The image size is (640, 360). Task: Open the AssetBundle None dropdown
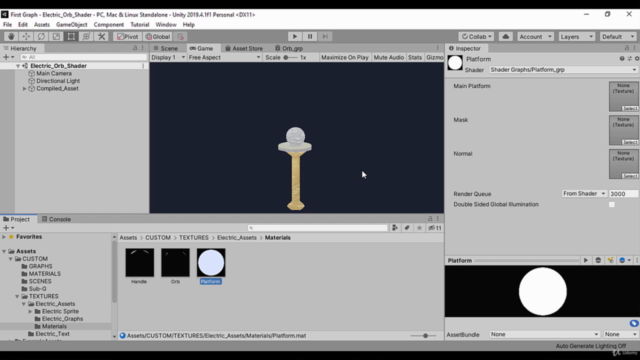tap(544, 334)
